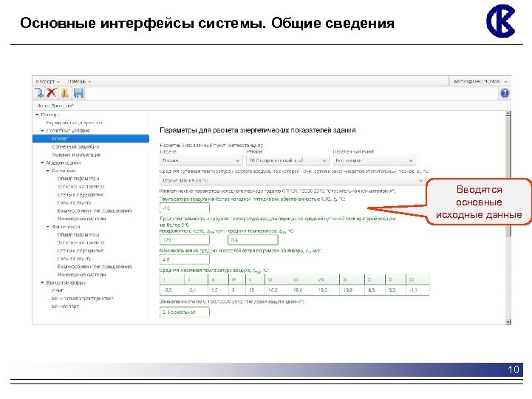The image size is (532, 399).
Task: Create a new passport with the page-plus icon
Action: click(x=39, y=93)
